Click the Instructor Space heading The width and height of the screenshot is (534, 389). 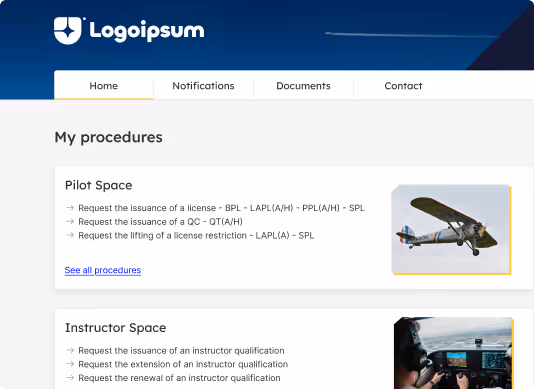(x=115, y=328)
